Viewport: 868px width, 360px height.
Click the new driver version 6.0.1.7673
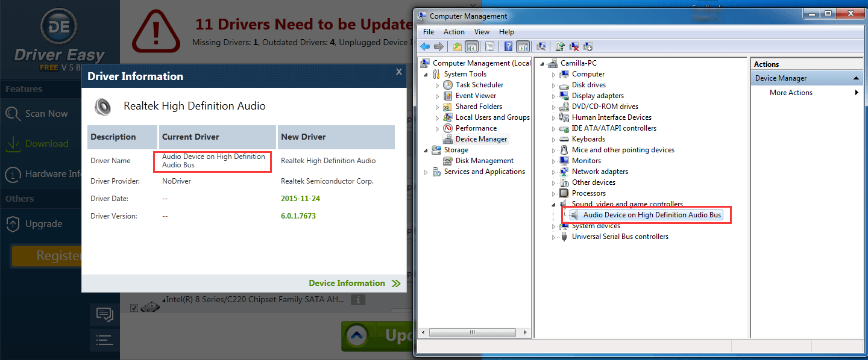click(298, 216)
